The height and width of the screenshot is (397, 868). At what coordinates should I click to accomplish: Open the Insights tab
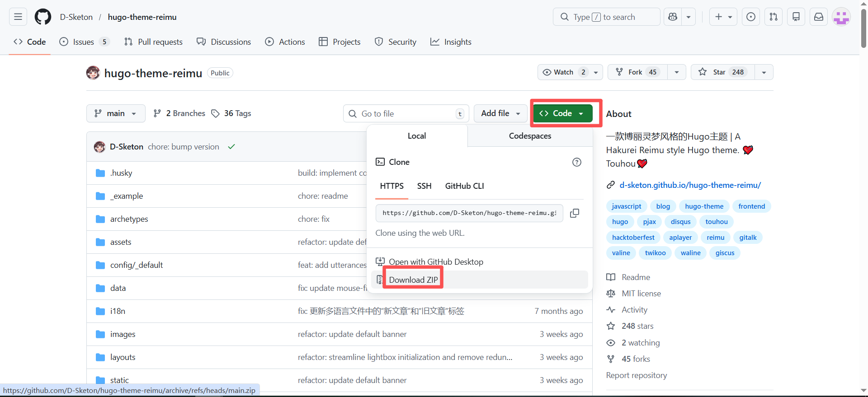pos(451,42)
